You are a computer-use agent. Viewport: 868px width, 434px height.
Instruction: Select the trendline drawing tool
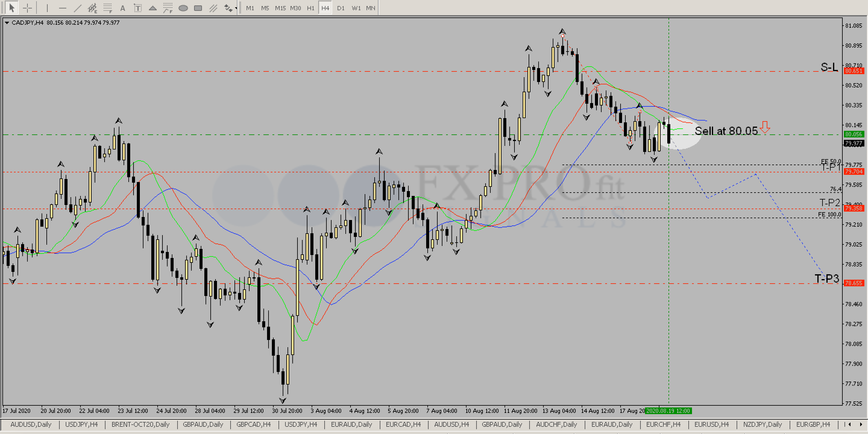77,8
